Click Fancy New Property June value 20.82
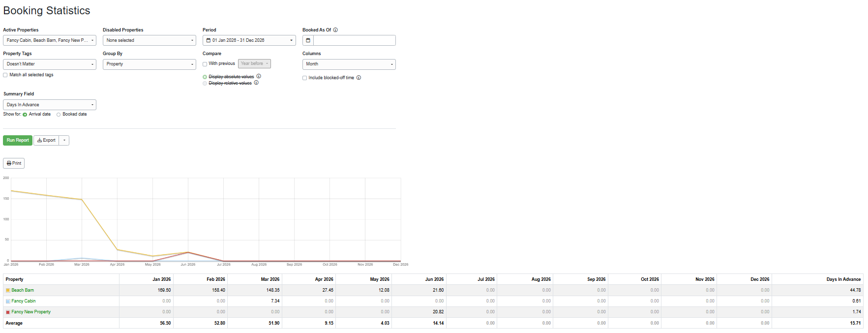Image resolution: width=868 pixels, height=333 pixels. pos(438,312)
